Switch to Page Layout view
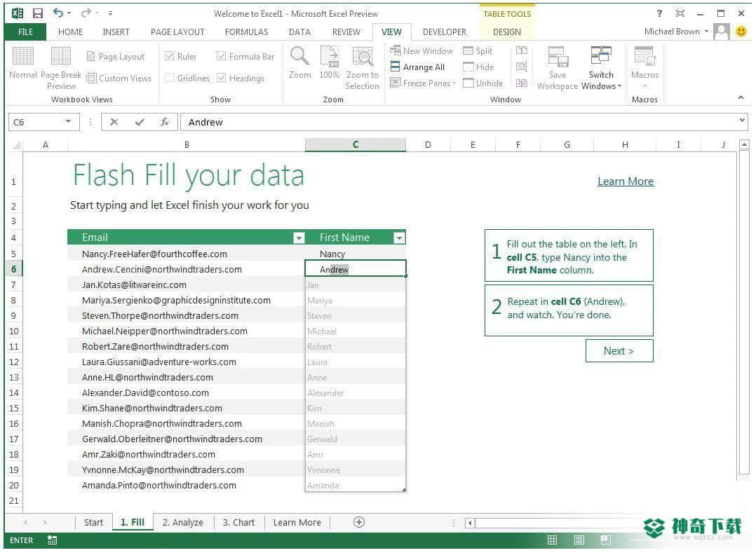The height and width of the screenshot is (555, 756). pos(116,57)
